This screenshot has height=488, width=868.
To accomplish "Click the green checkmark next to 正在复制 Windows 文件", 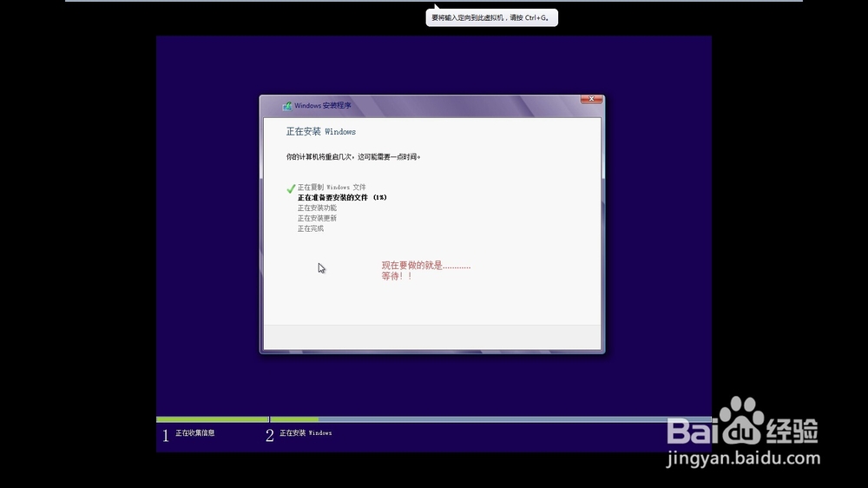I will [291, 188].
